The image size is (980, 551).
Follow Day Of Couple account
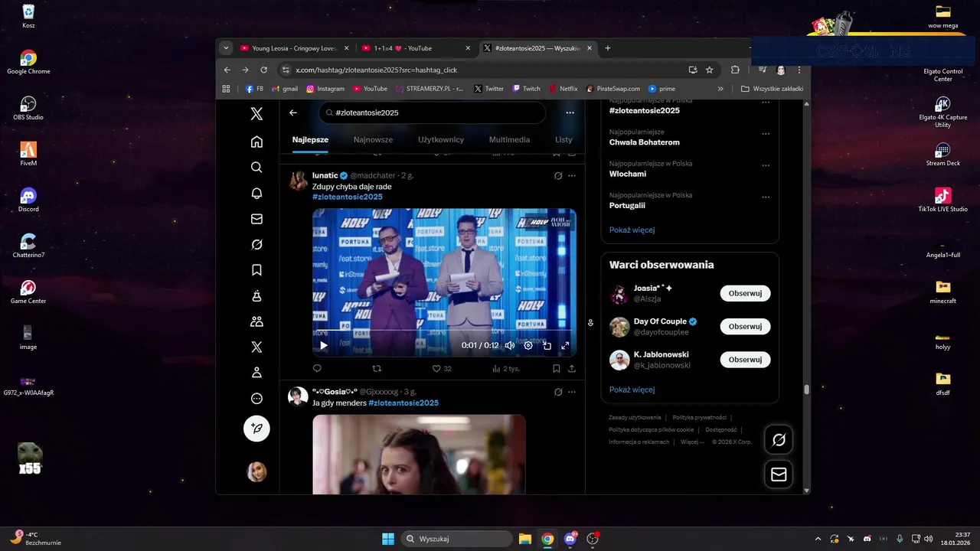(745, 326)
